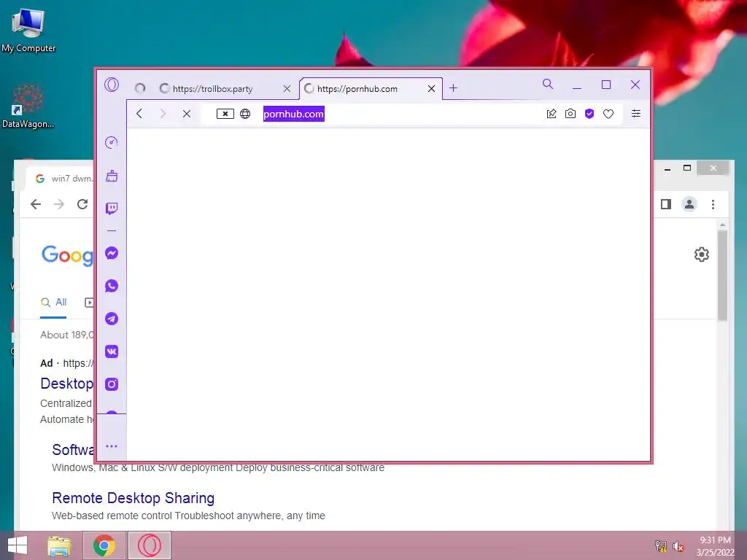
Task: Switch to Chrome from the taskbar
Action: point(104,545)
